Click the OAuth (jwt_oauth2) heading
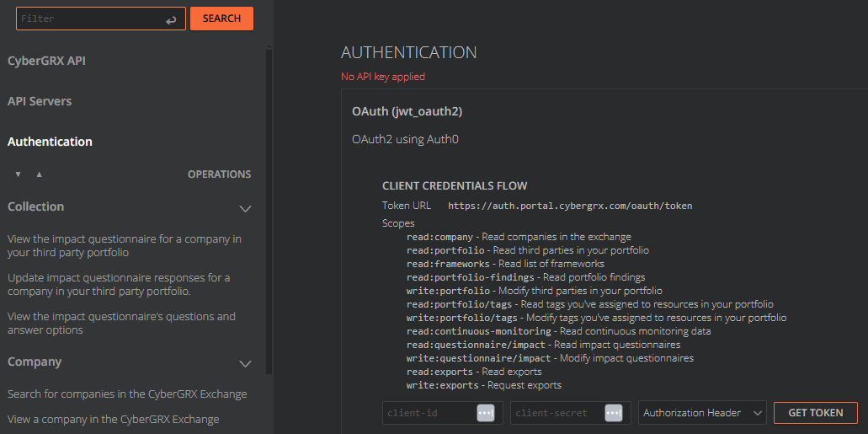Viewport: 868px width, 434px height. coord(407,112)
